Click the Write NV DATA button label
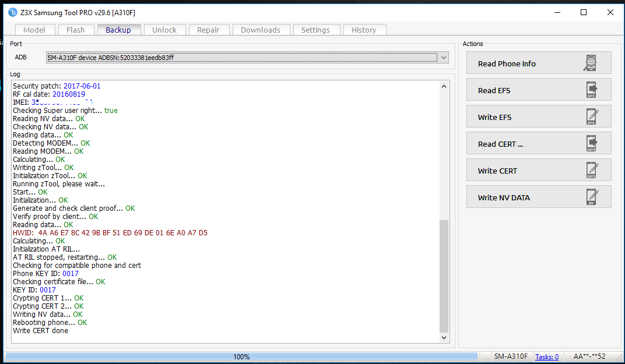625x364 pixels. point(504,197)
